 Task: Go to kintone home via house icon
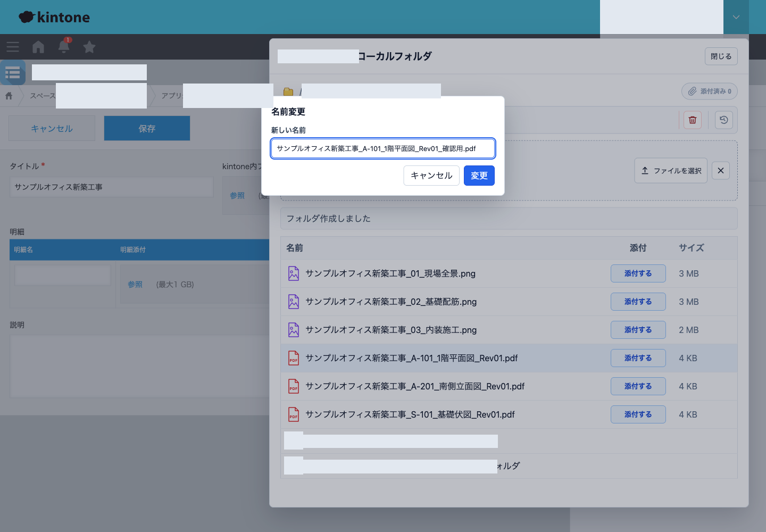tap(38, 47)
